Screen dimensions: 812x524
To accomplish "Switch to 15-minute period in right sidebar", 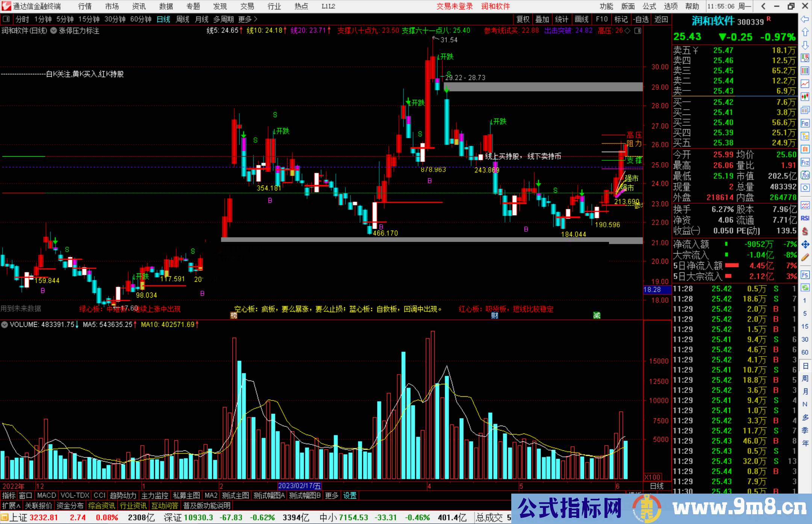I will [804, 326].
